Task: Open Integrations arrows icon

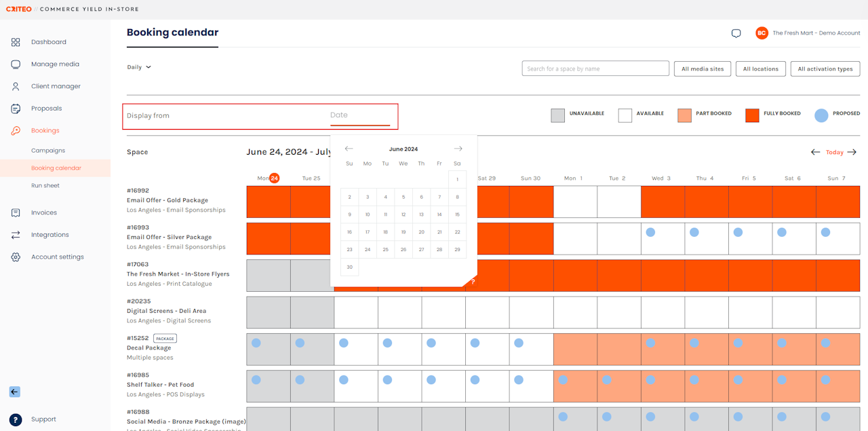Action: (16, 235)
